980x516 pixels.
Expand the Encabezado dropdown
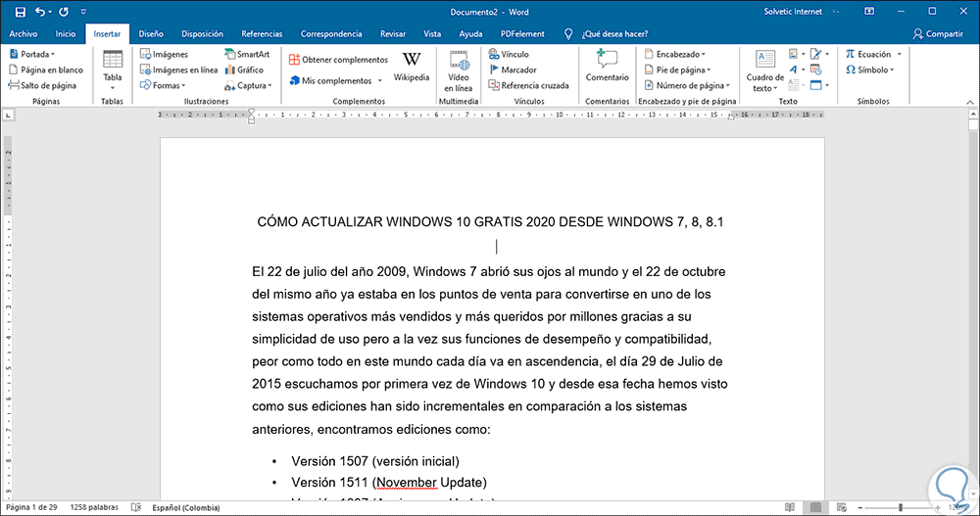[675, 55]
